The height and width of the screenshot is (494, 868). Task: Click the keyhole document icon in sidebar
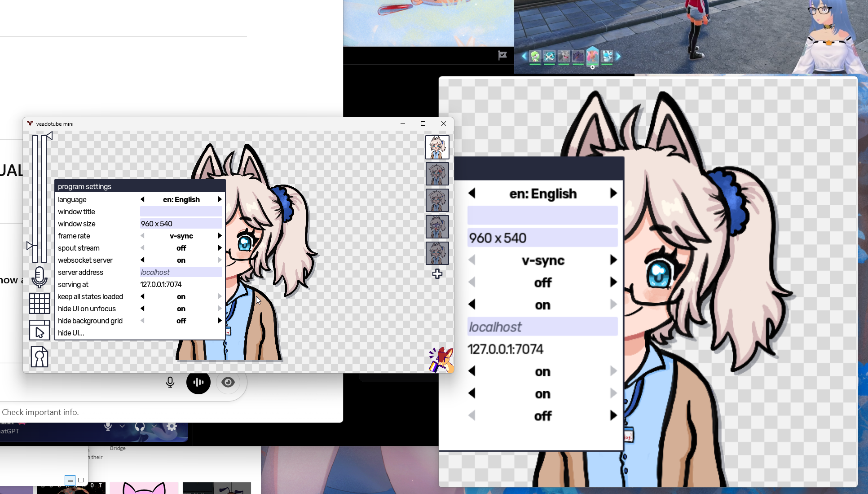point(40,357)
